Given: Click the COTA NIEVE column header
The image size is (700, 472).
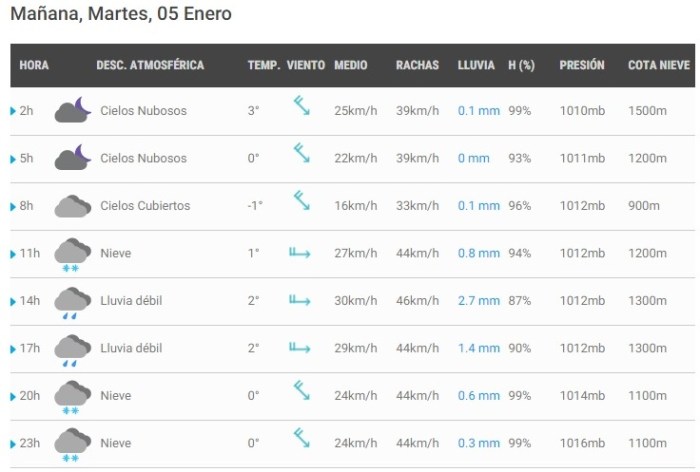Looking at the screenshot, I should click(658, 66).
